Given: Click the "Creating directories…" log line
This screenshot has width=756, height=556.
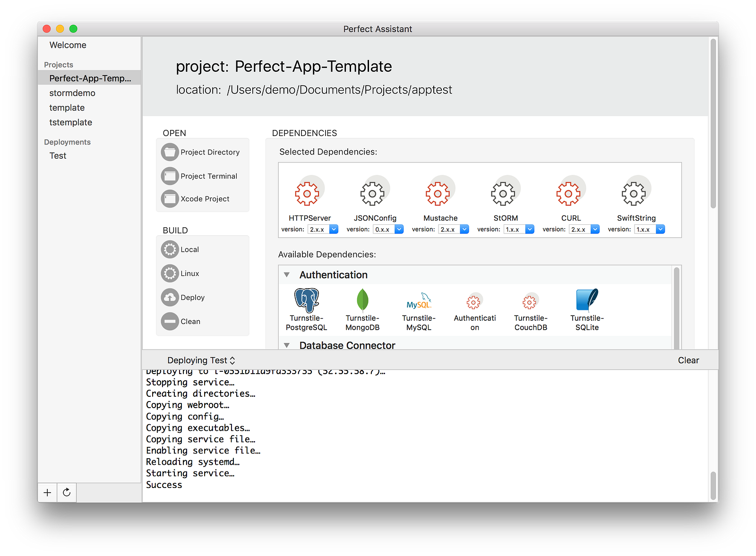Looking at the screenshot, I should (200, 393).
